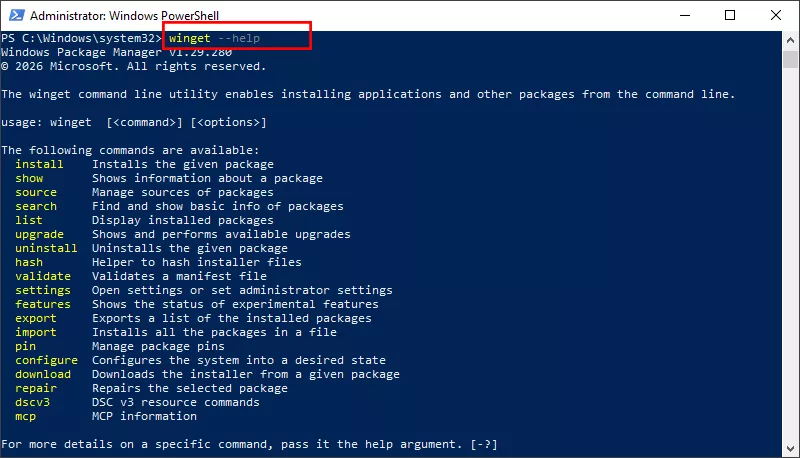Click the 'search' command name
Image resolution: width=800 pixels, height=458 pixels.
pos(36,207)
